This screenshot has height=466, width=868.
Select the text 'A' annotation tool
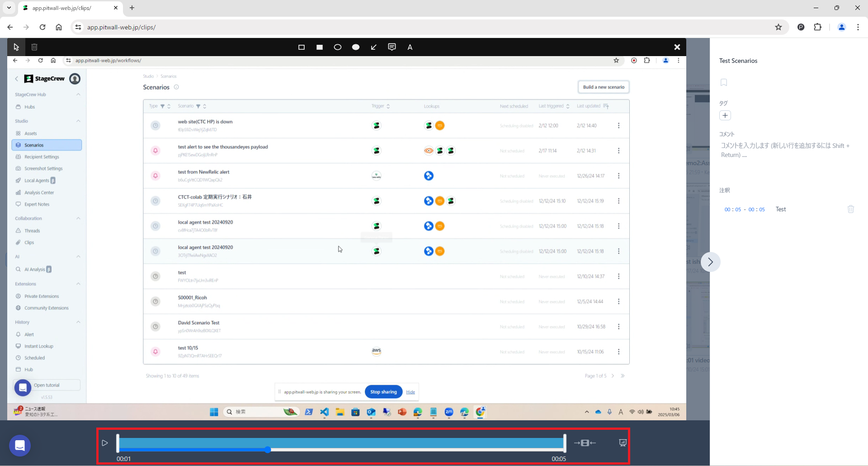click(x=410, y=47)
